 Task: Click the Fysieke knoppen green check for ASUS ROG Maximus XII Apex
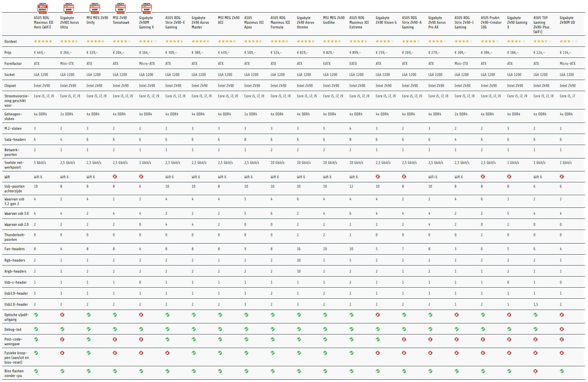coord(246,353)
